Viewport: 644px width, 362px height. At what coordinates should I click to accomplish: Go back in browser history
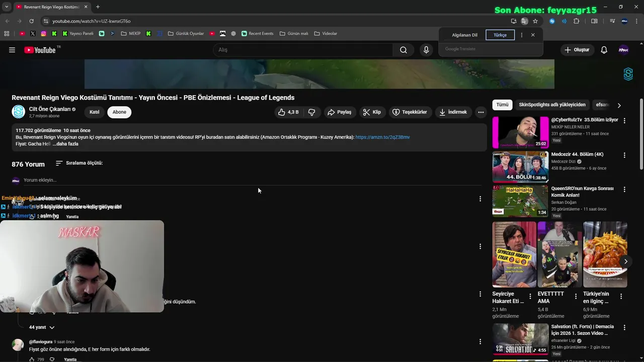(7, 21)
